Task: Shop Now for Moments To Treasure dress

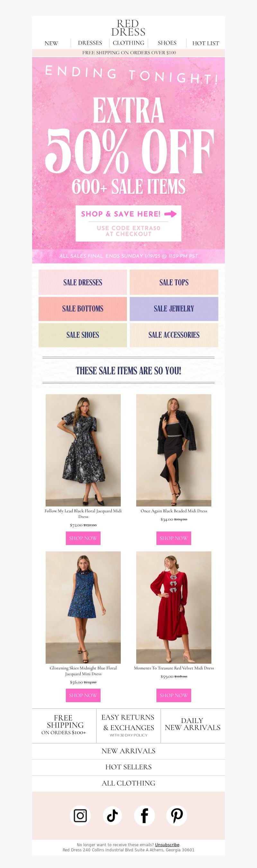Action: click(174, 695)
